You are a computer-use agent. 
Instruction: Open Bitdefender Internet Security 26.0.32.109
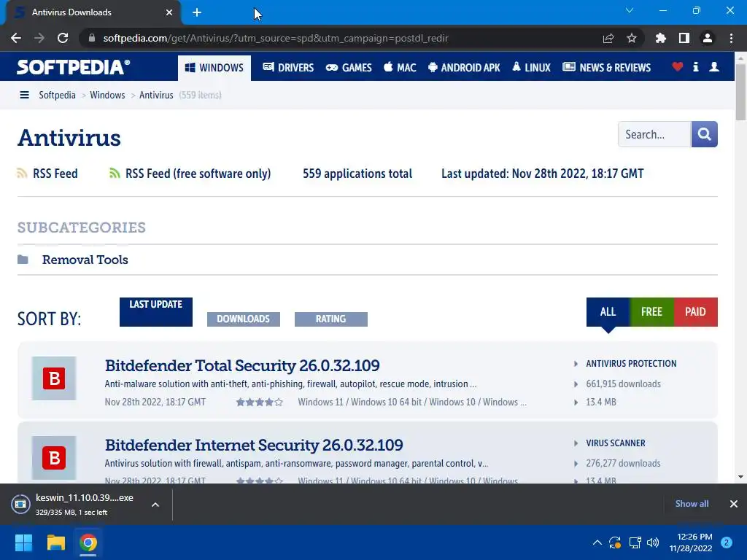pyautogui.click(x=254, y=446)
